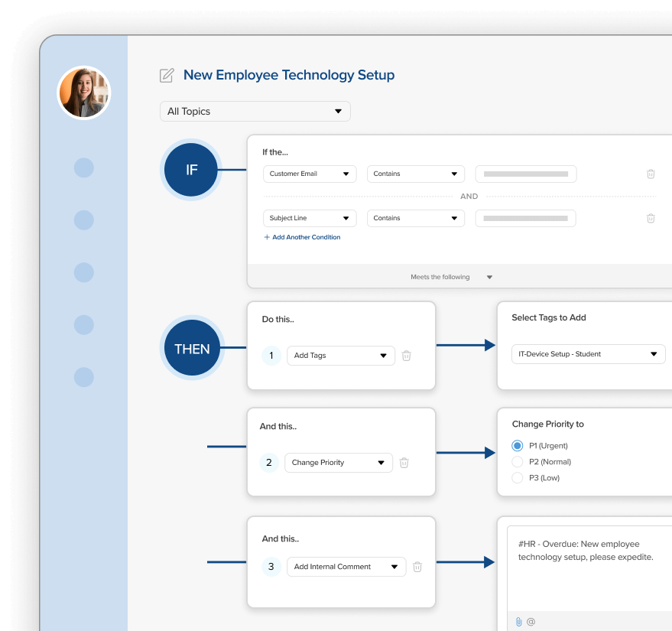
Task: Click the paperclip attachment icon
Action: pos(518,622)
